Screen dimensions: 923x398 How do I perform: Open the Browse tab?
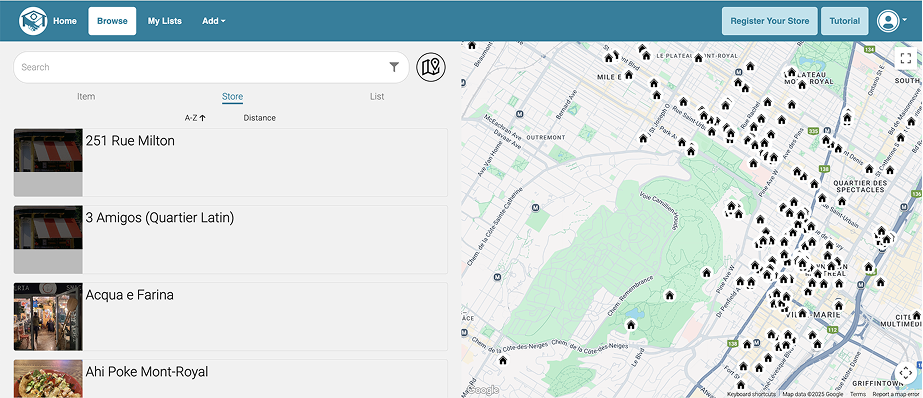pyautogui.click(x=112, y=21)
